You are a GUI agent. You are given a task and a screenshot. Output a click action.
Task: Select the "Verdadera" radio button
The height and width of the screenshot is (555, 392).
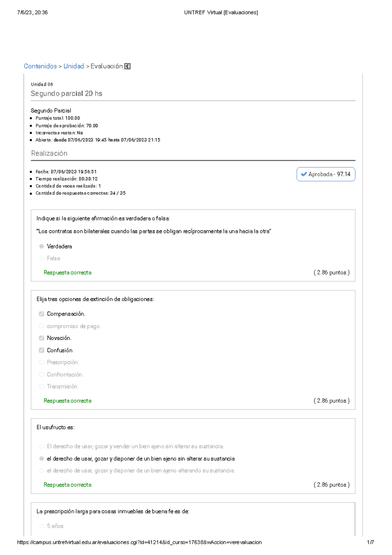41,246
